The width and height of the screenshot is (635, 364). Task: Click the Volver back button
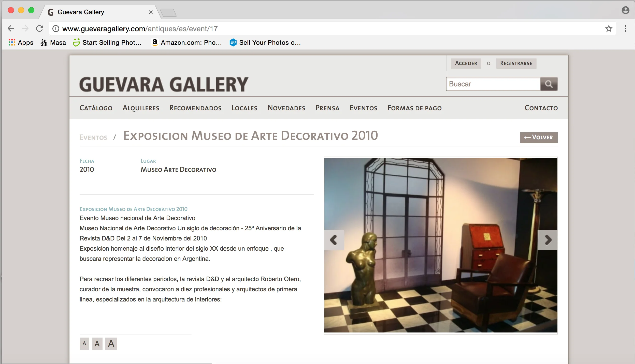[x=539, y=138]
